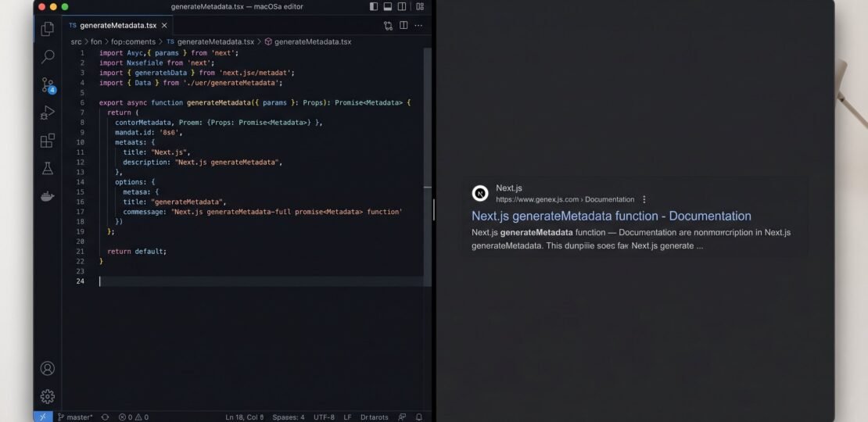The height and width of the screenshot is (422, 868).
Task: Open notifications bell in status bar
Action: coord(419,417)
